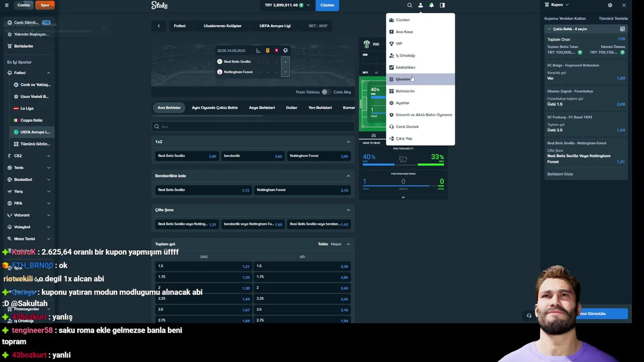Click Kuponu Yeniden Kullan
This screenshot has width=644, height=362.
tap(565, 19)
